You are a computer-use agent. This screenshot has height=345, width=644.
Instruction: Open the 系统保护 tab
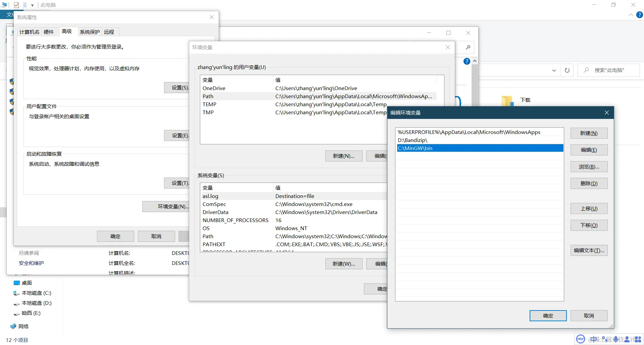coord(90,32)
